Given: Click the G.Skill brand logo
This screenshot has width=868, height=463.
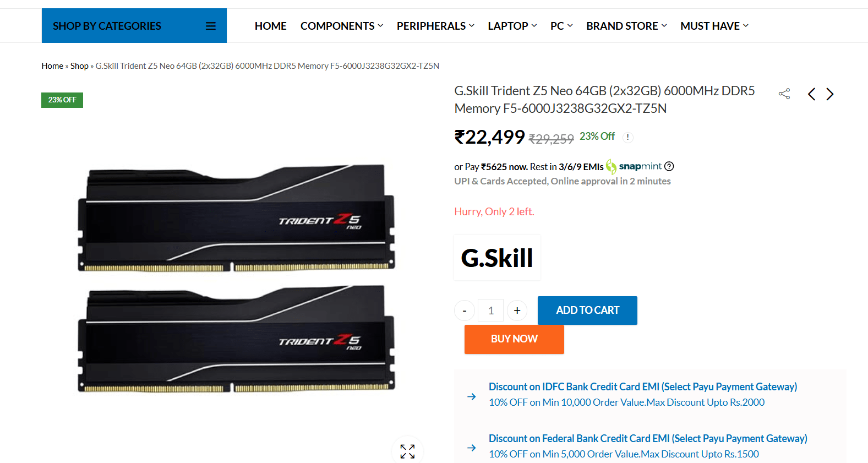Looking at the screenshot, I should (x=497, y=258).
